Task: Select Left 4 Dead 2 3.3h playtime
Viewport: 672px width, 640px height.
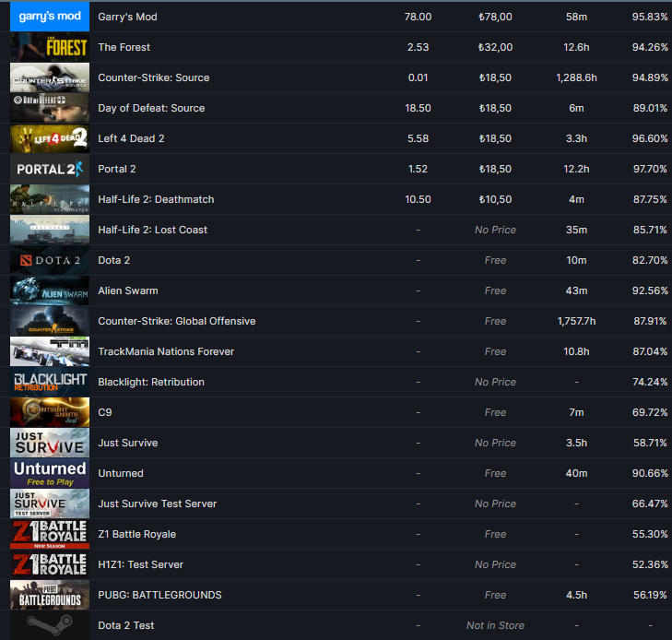Action: click(576, 138)
